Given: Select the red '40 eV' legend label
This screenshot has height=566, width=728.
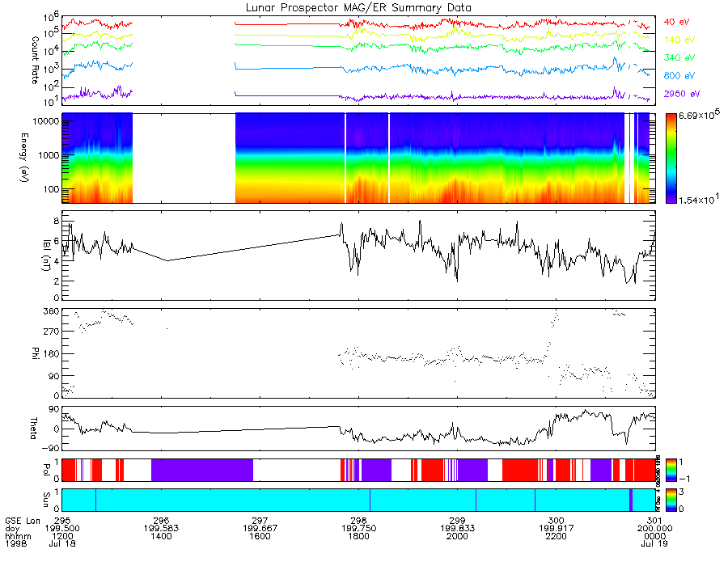Looking at the screenshot, I should (x=676, y=22).
